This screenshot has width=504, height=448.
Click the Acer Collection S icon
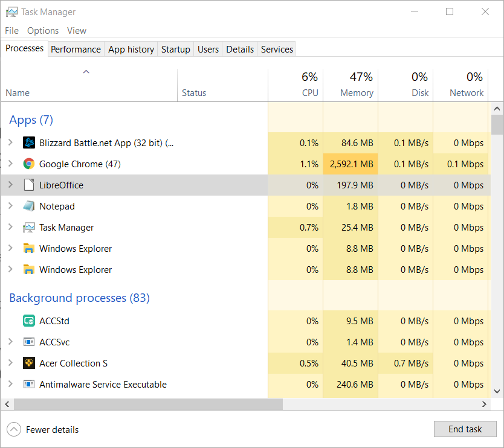coord(29,363)
